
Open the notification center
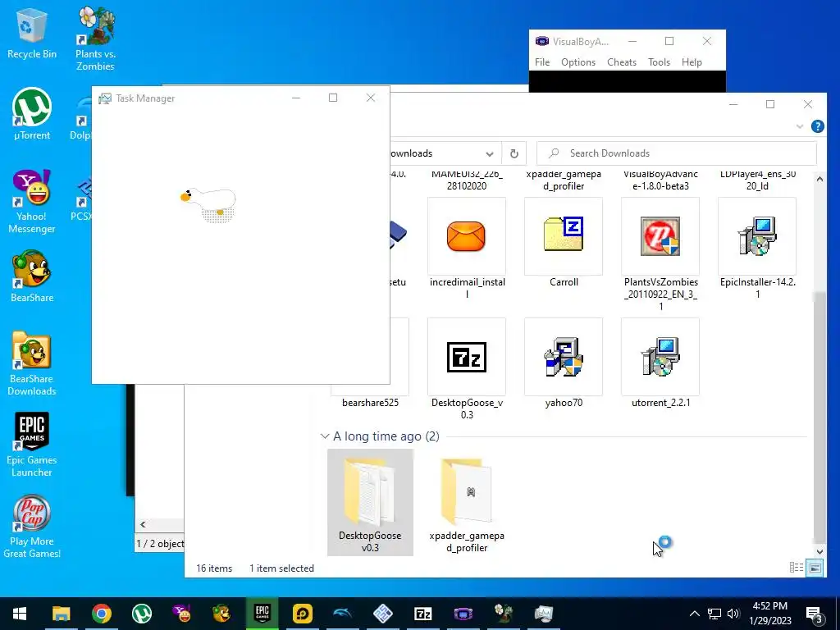pos(815,614)
